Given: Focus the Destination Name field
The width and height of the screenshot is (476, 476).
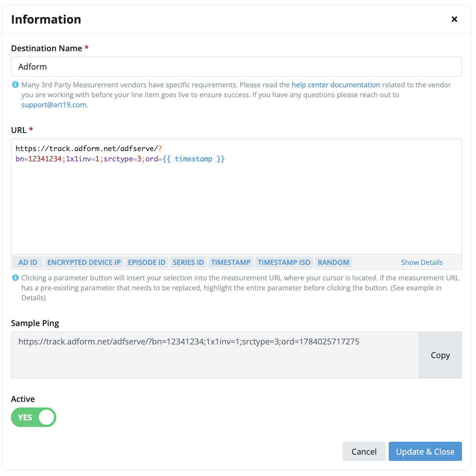Looking at the screenshot, I should tap(237, 67).
